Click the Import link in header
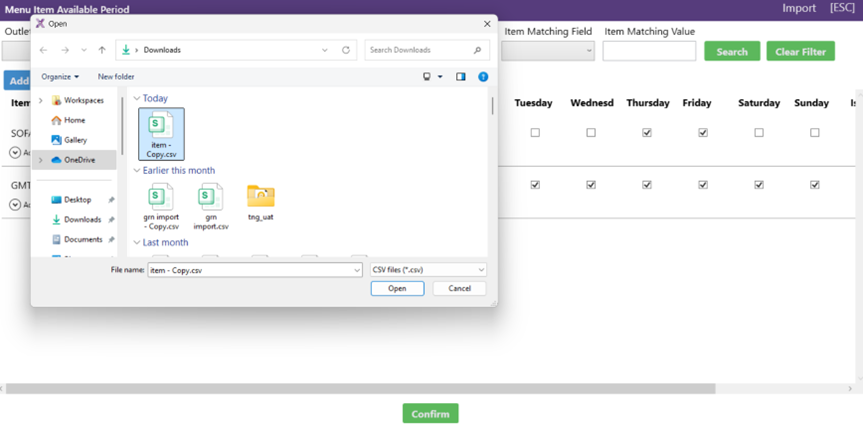This screenshot has height=427, width=863. (799, 8)
